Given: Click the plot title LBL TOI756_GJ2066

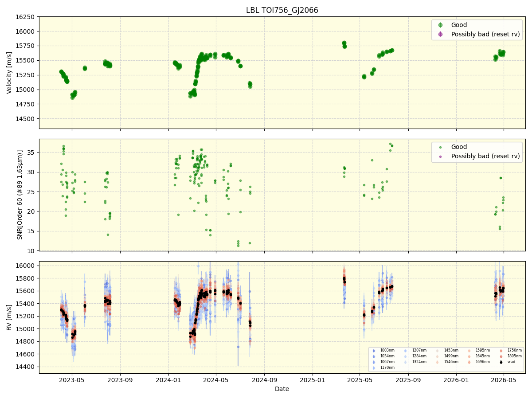Looking at the screenshot, I should (282, 10).
